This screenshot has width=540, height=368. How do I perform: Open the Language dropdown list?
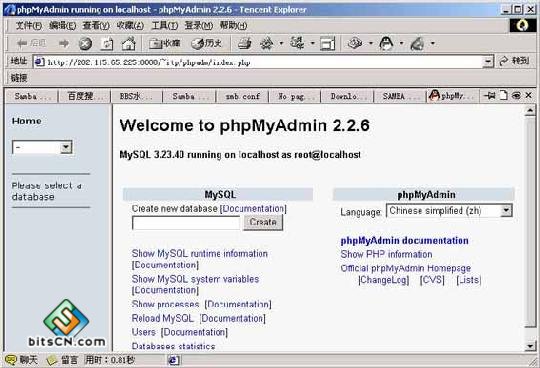506,210
